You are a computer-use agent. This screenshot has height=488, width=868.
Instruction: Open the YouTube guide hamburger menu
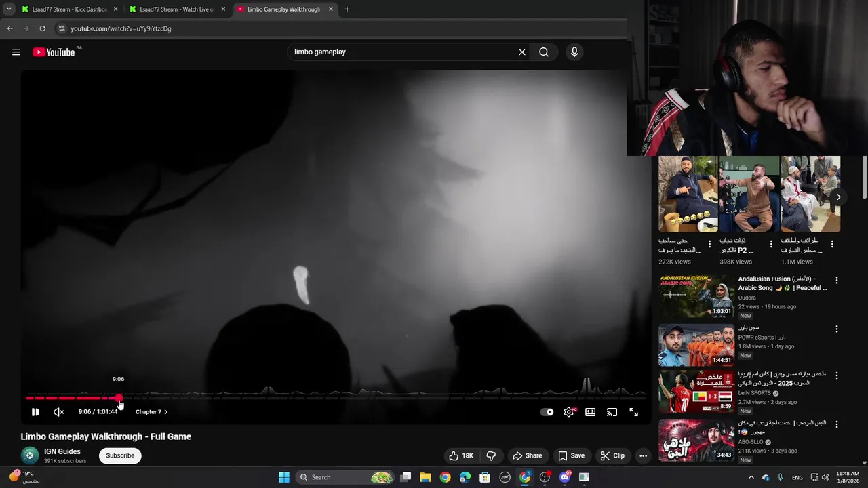[x=16, y=52]
